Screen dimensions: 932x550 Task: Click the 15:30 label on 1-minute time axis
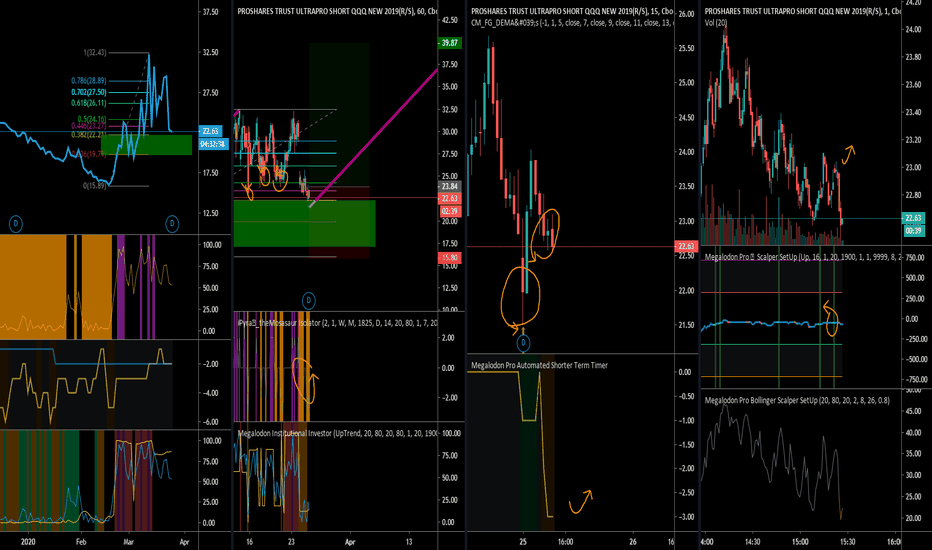[847, 542]
